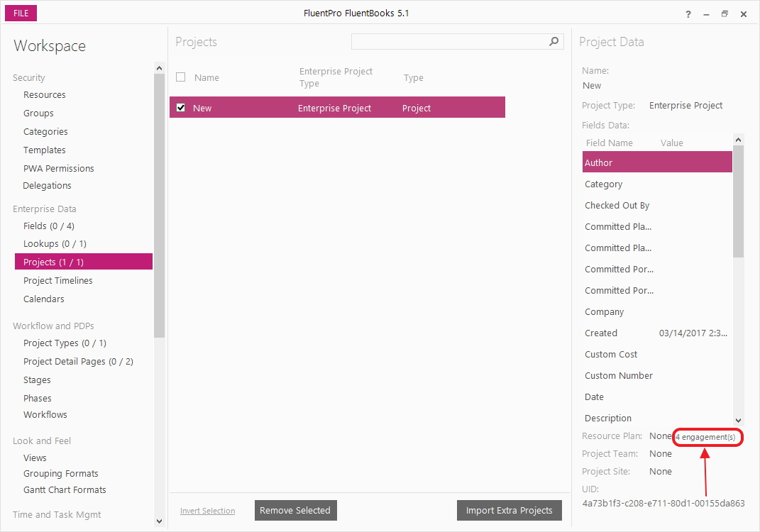This screenshot has width=760, height=532.
Task: Click the Created value 03/14/2017
Action: tap(693, 333)
